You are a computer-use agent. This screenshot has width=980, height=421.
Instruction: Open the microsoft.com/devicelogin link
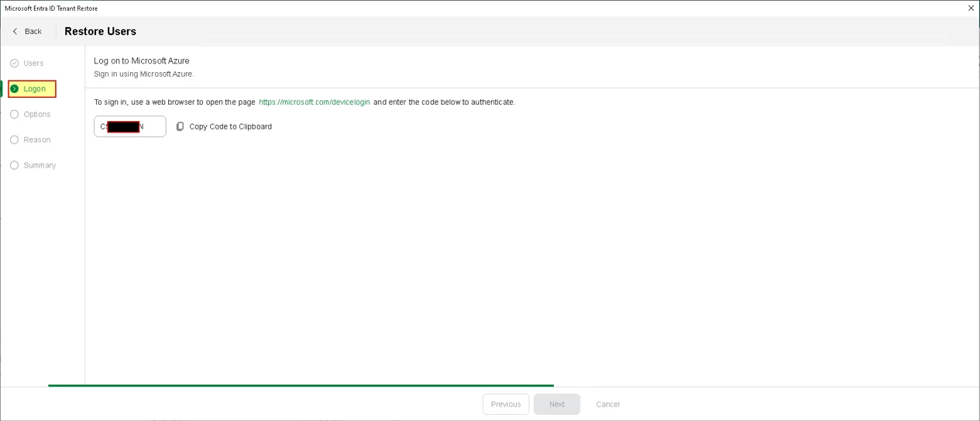pos(315,102)
